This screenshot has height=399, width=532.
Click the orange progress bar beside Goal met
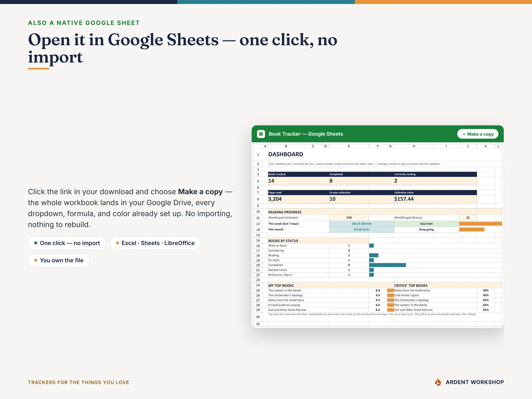click(x=480, y=224)
